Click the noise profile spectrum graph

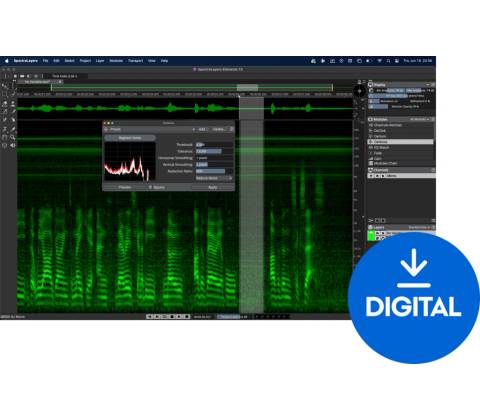coord(130,161)
